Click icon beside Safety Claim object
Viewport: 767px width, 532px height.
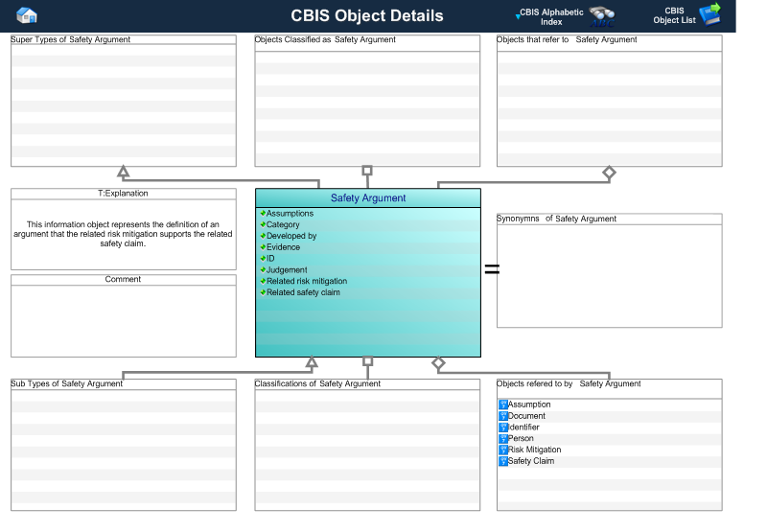pyautogui.click(x=503, y=461)
